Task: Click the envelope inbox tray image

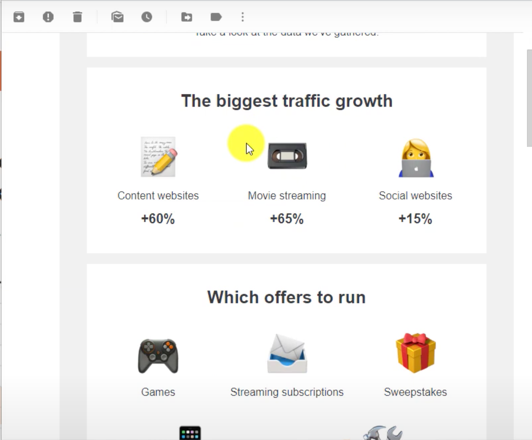Action: click(287, 354)
